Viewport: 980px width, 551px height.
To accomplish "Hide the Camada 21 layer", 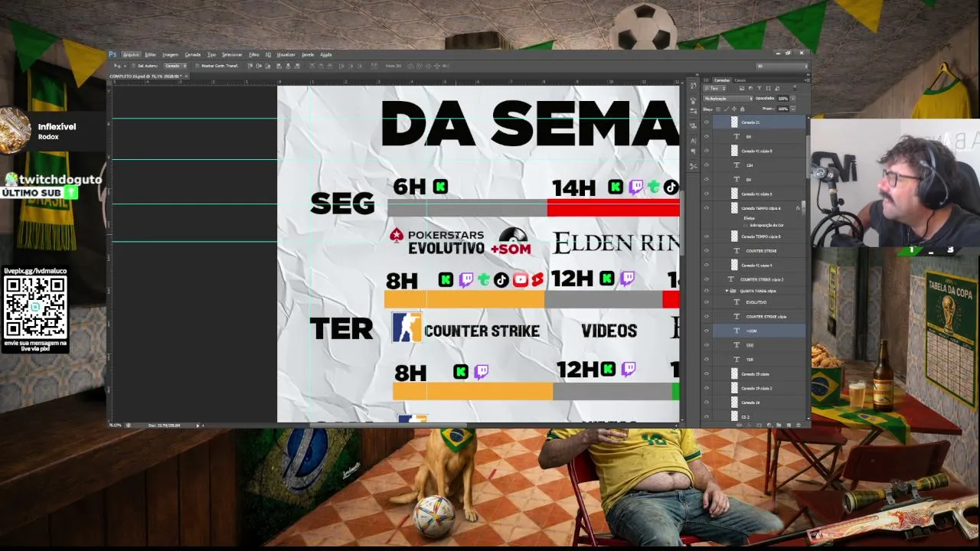I will click(x=707, y=122).
